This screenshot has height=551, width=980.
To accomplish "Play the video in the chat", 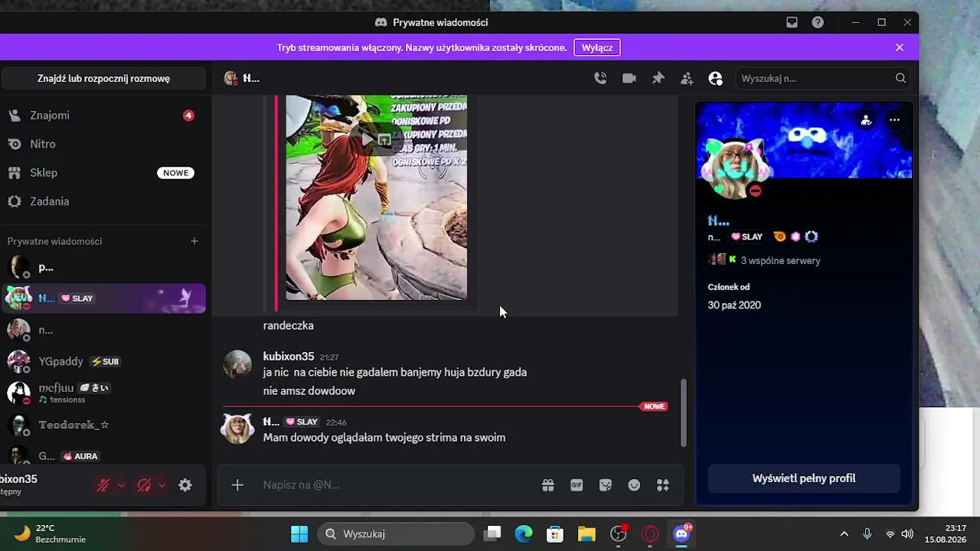I will click(368, 139).
